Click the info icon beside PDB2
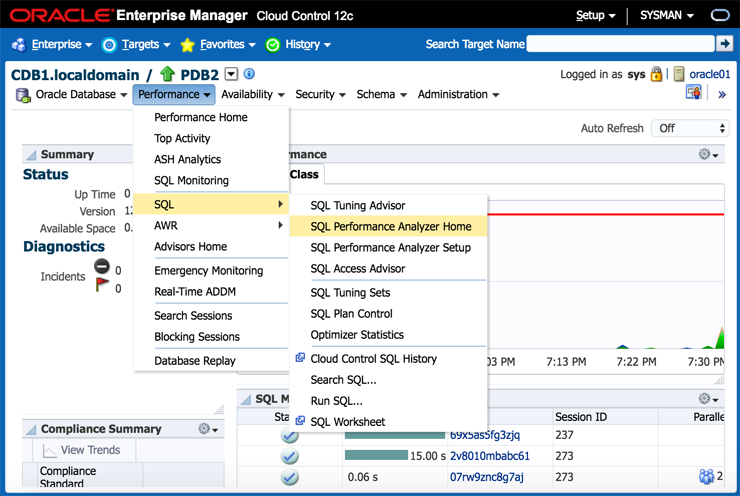Viewport: 740px width, 496px height. click(x=249, y=74)
